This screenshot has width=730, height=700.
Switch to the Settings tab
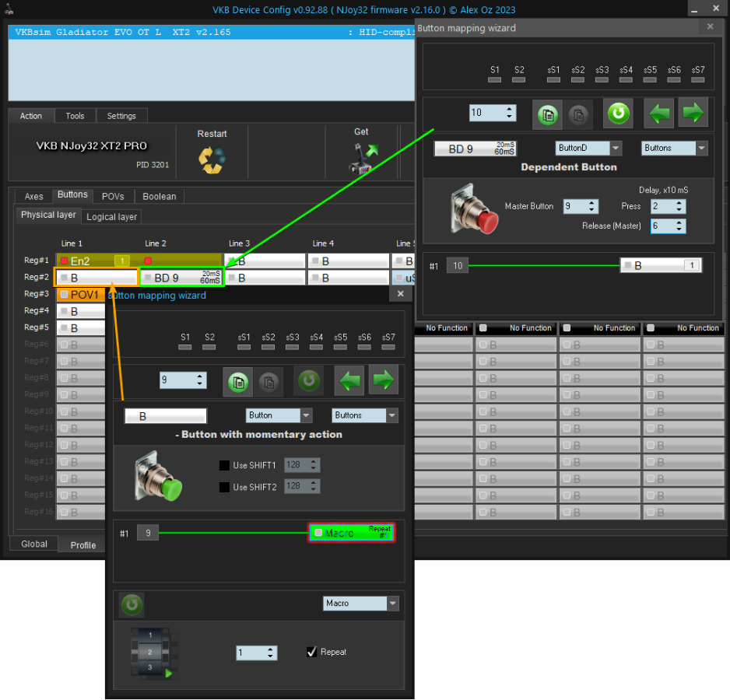point(121,116)
